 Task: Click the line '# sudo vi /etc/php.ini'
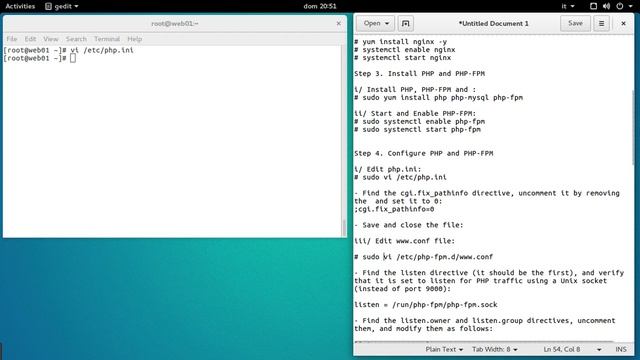click(400, 178)
